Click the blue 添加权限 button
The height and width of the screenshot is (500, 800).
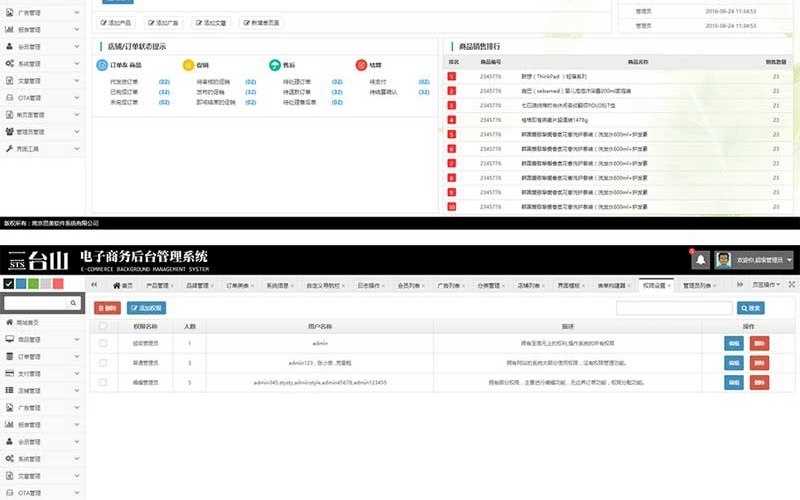pos(146,308)
